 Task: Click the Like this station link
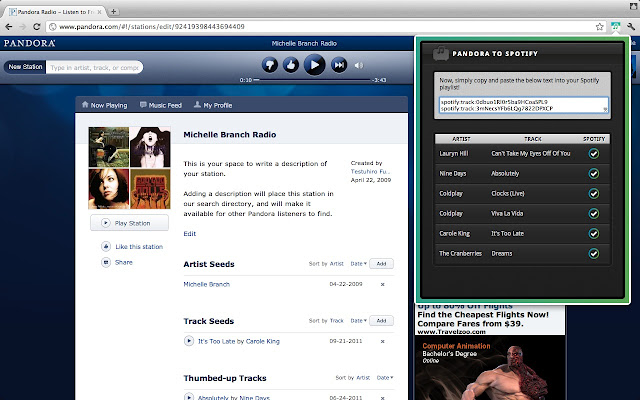(139, 247)
